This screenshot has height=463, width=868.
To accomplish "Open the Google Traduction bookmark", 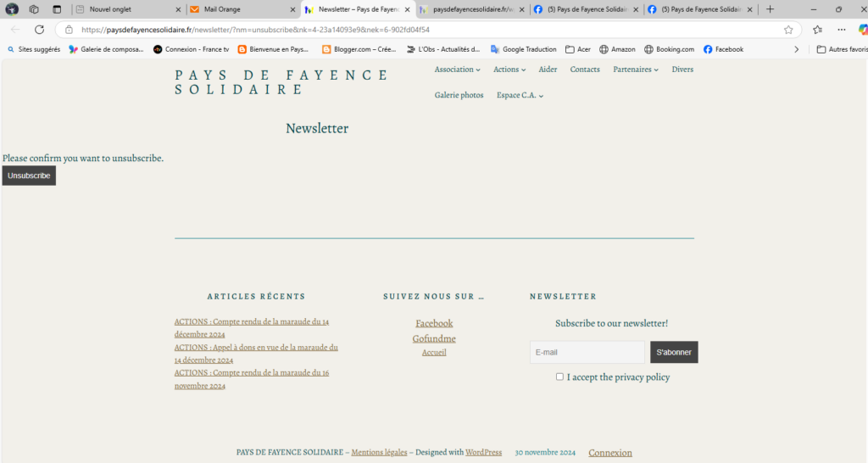I will coord(524,49).
